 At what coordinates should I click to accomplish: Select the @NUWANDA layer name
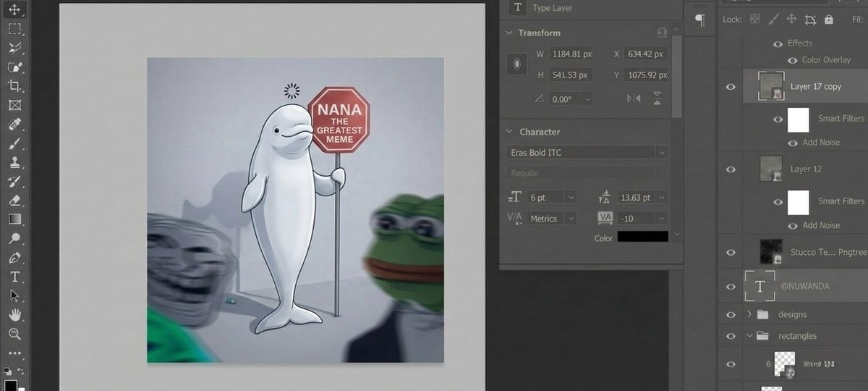805,286
